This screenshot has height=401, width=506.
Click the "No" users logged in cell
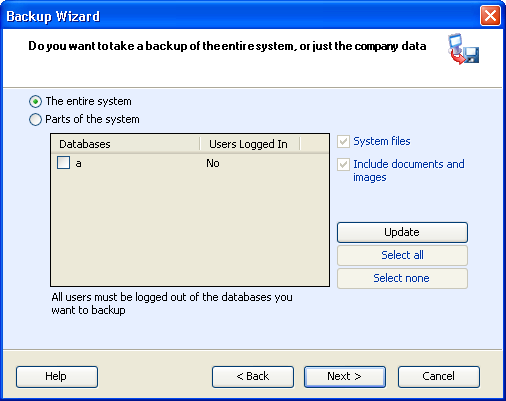click(213, 163)
